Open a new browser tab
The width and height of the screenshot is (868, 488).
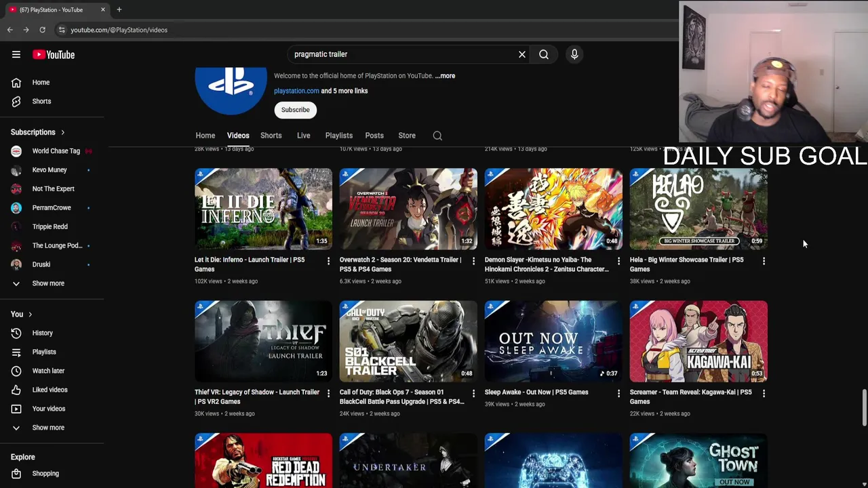[119, 9]
